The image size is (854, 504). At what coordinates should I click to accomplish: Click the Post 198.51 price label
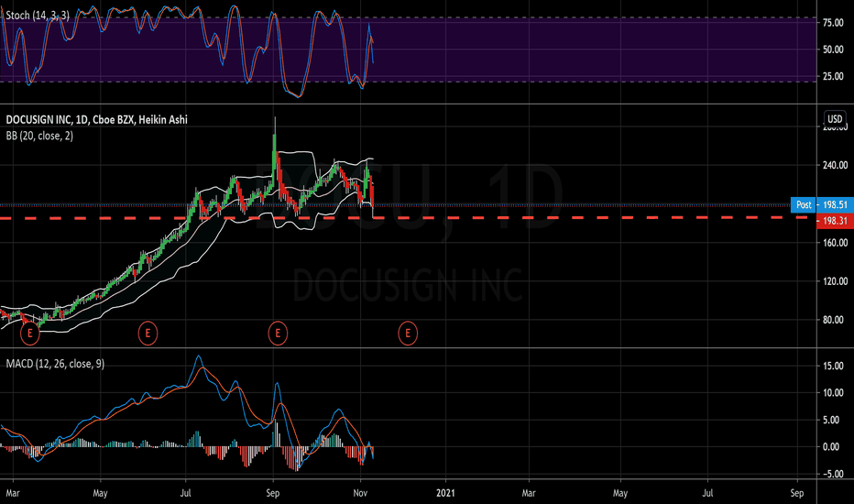pos(823,205)
